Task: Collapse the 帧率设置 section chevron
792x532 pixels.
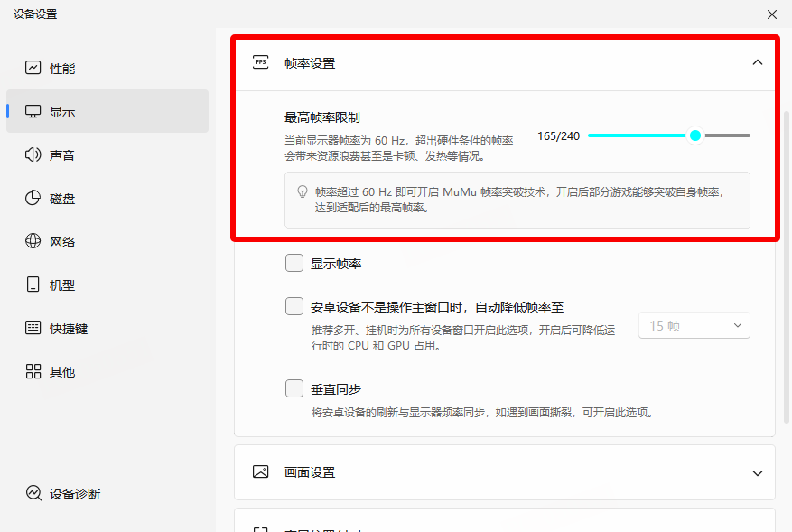Action: (x=757, y=63)
